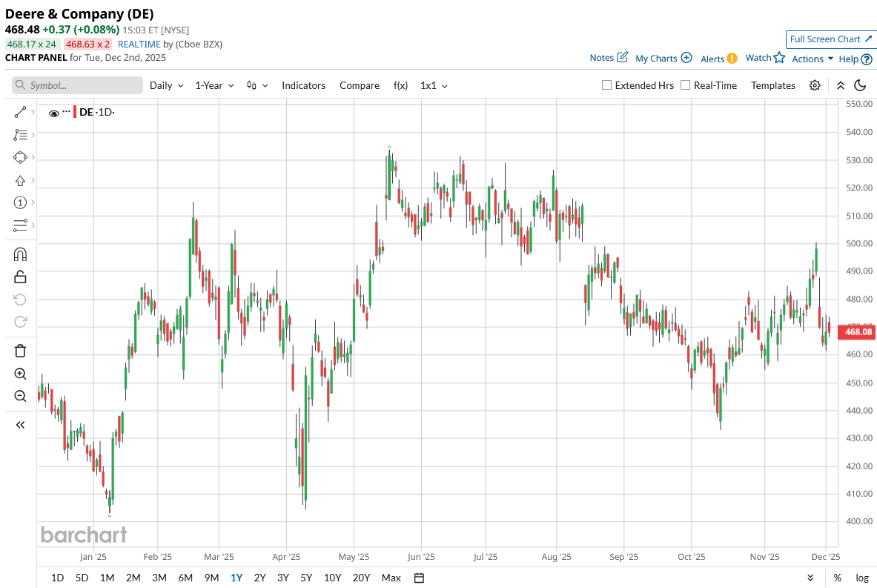Viewport: 877px width, 588px height.
Task: Select the 5Y range
Action: pos(306,578)
